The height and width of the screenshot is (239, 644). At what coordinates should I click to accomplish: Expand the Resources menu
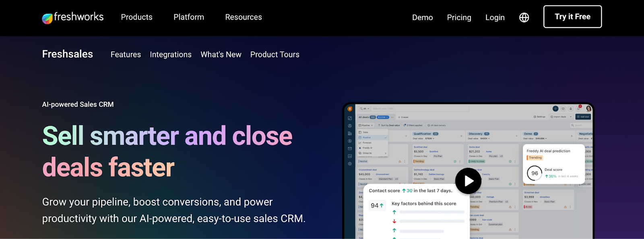click(244, 17)
